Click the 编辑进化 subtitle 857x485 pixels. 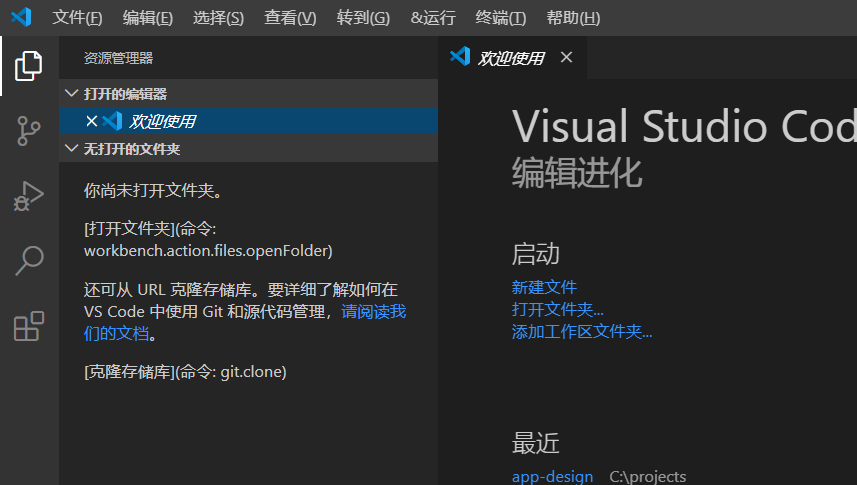(x=577, y=173)
